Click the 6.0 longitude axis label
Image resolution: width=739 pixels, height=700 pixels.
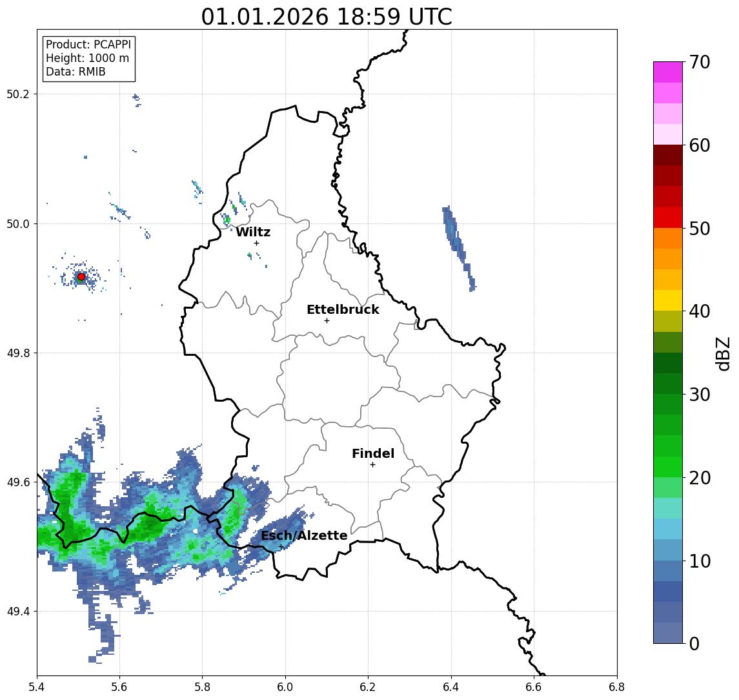pos(286,687)
